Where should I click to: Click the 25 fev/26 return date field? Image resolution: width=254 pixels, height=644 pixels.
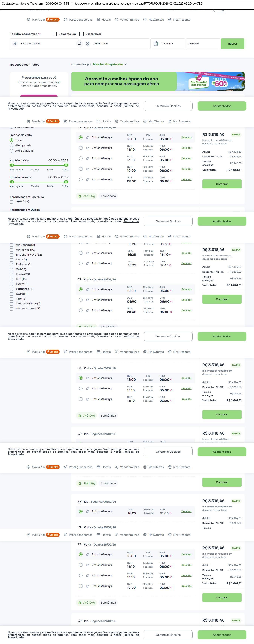(202, 44)
